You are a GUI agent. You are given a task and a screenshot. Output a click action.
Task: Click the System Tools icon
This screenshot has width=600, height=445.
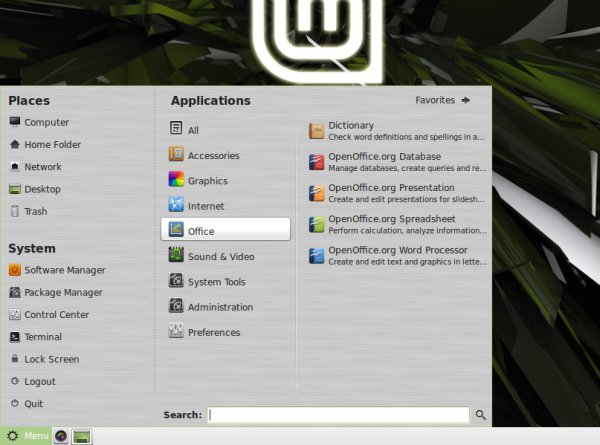(176, 280)
